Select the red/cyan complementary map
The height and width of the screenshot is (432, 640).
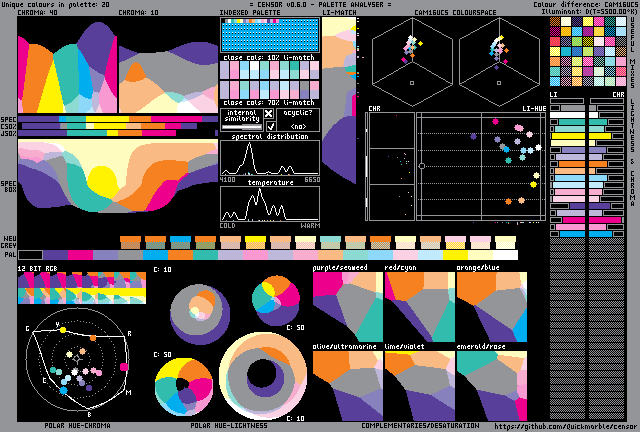click(419, 307)
